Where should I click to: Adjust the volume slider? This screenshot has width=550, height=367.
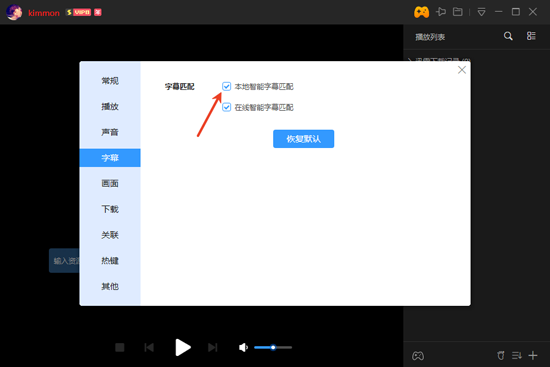click(x=273, y=347)
